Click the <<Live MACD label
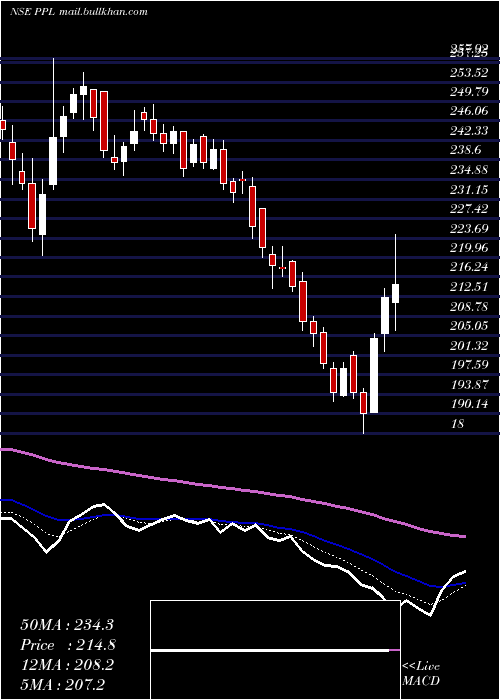 pyautogui.click(x=421, y=673)
